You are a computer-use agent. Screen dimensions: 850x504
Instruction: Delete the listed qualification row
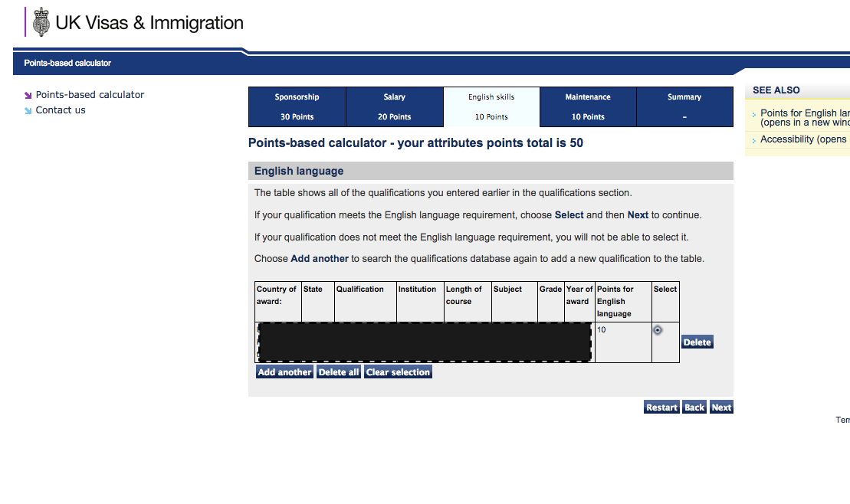tap(697, 342)
